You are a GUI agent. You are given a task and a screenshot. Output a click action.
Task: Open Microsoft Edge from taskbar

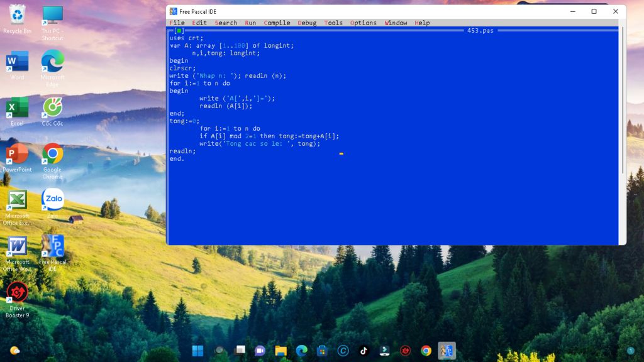pyautogui.click(x=302, y=351)
